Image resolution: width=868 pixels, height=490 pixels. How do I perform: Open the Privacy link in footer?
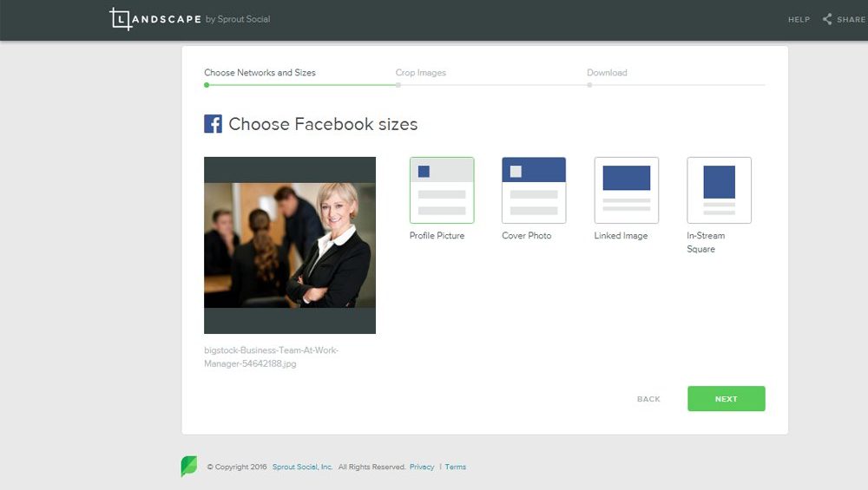pos(422,467)
